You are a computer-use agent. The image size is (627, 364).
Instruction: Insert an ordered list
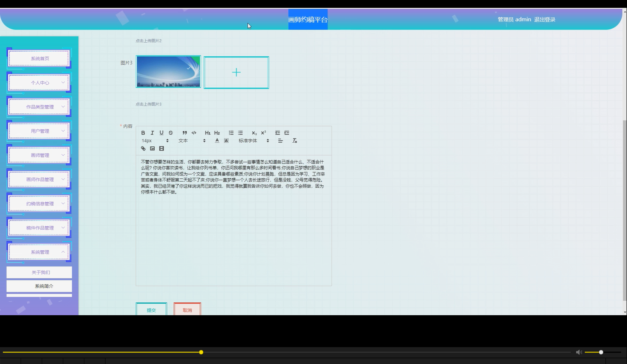231,132
